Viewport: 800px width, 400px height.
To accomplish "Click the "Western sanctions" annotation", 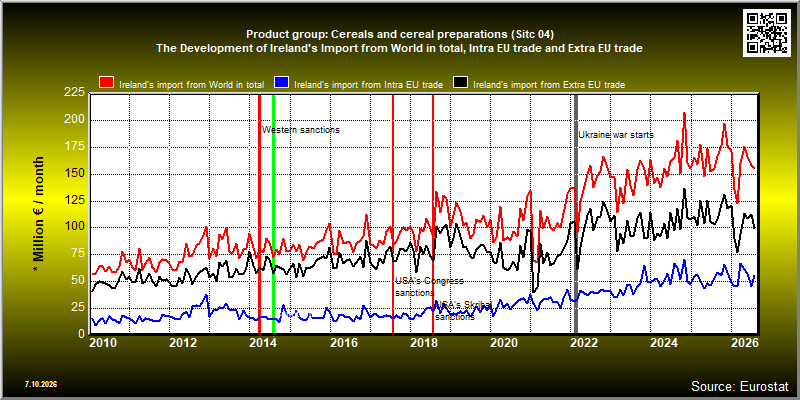I will pyautogui.click(x=301, y=130).
